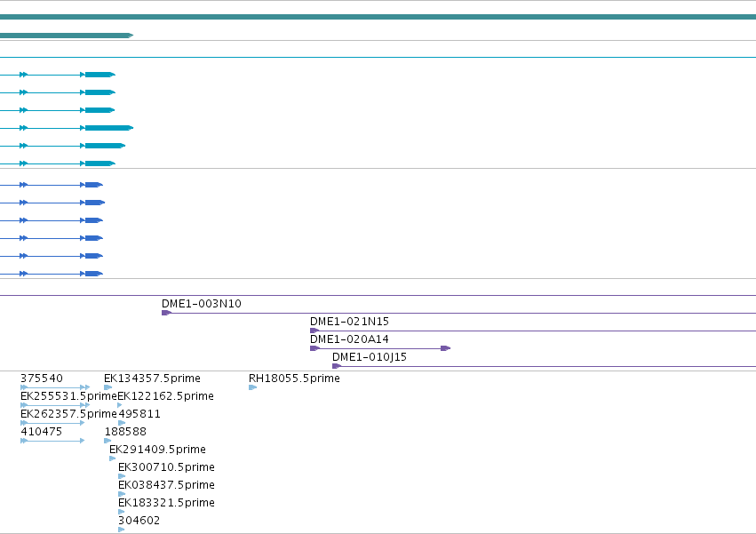The image size is (756, 534).
Task: Select the RH18055.5prime feature glyph
Action: click(252, 387)
